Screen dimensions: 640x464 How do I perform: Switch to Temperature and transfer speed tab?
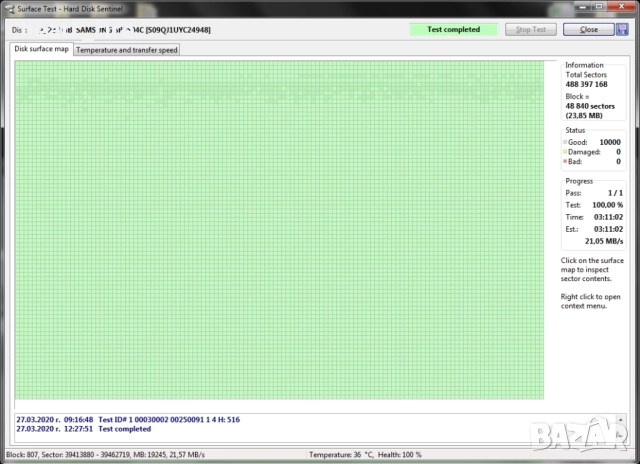point(127,49)
